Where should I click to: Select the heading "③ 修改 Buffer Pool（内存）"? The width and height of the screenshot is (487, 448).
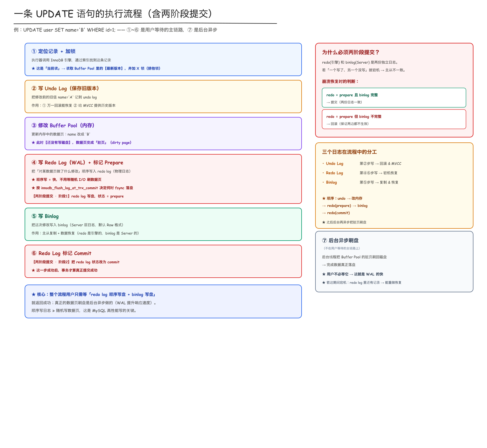[63, 125]
